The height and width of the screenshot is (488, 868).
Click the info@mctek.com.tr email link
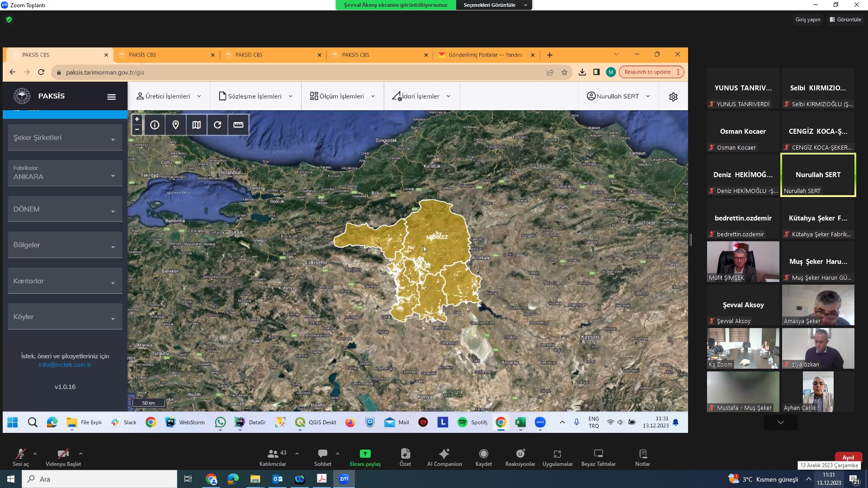tap(65, 365)
